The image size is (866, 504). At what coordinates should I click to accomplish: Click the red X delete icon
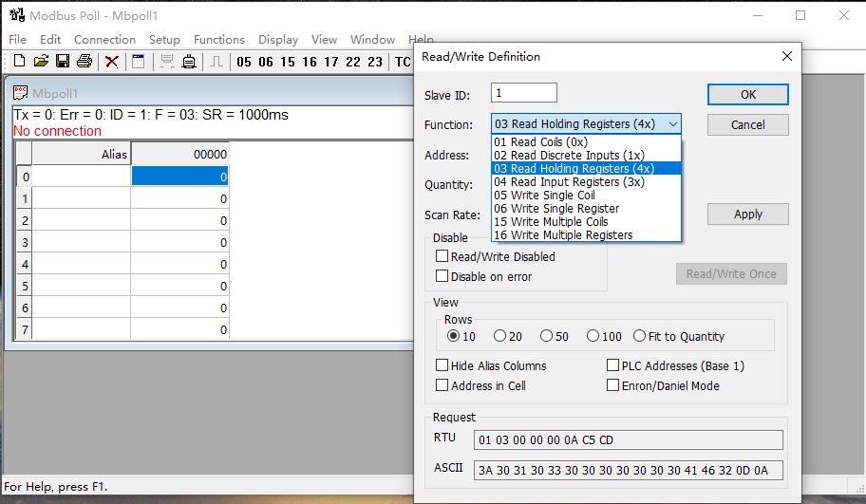[x=112, y=62]
